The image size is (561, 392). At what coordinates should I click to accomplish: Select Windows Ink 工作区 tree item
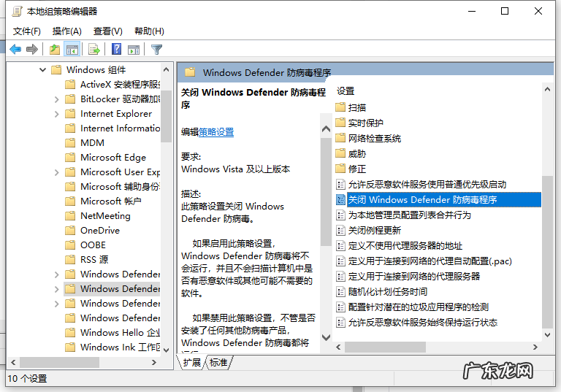121,347
